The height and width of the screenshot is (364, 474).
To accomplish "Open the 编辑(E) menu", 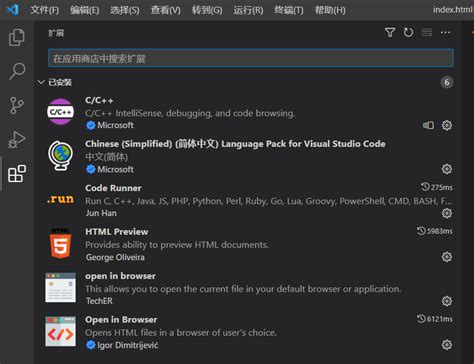I will 84,10.
